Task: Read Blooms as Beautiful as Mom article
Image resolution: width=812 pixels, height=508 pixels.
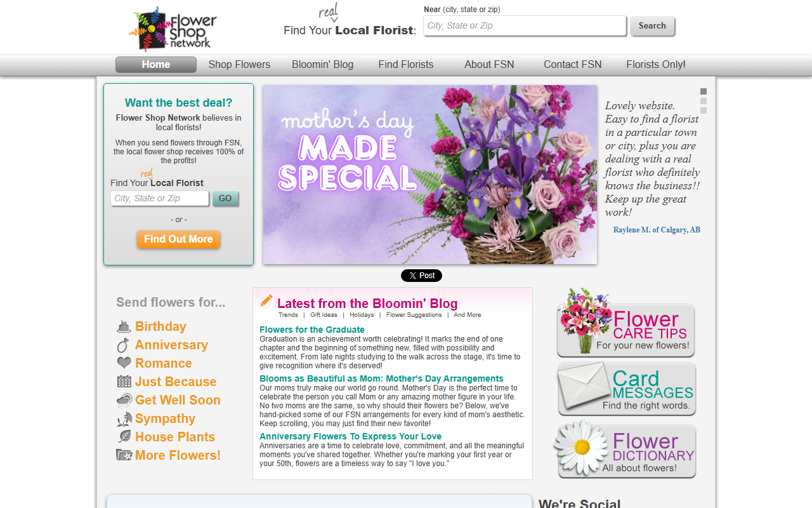Action: [381, 378]
